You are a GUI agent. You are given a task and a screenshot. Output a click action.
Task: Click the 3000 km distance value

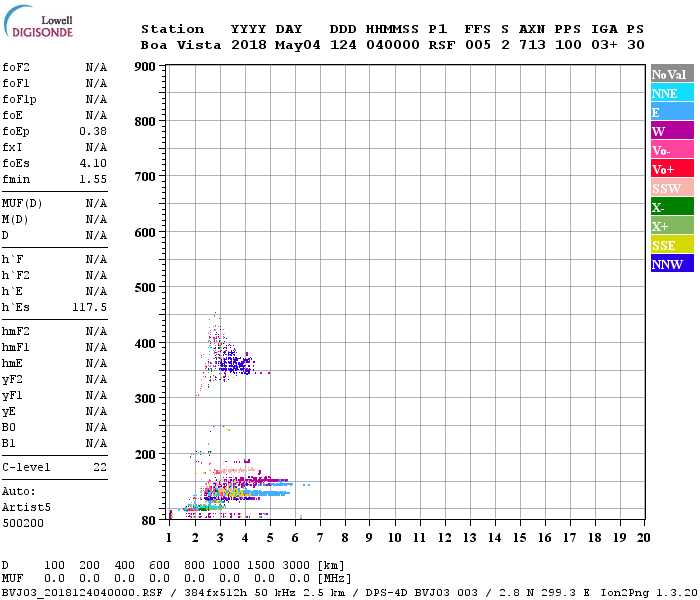click(296, 565)
